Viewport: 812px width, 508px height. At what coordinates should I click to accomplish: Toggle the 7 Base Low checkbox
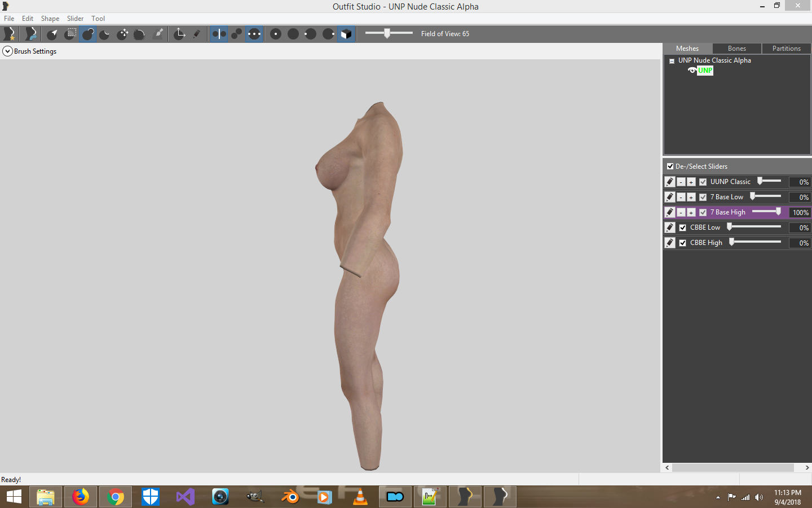[x=703, y=197]
